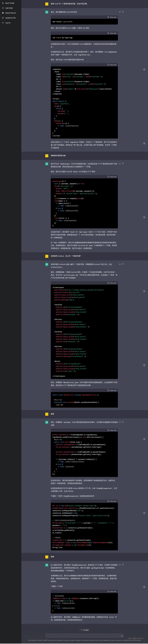Viewport: 148px width, 644px height.
Task: Copy code of the npm install block
Action: pyautogui.click(x=112, y=17)
